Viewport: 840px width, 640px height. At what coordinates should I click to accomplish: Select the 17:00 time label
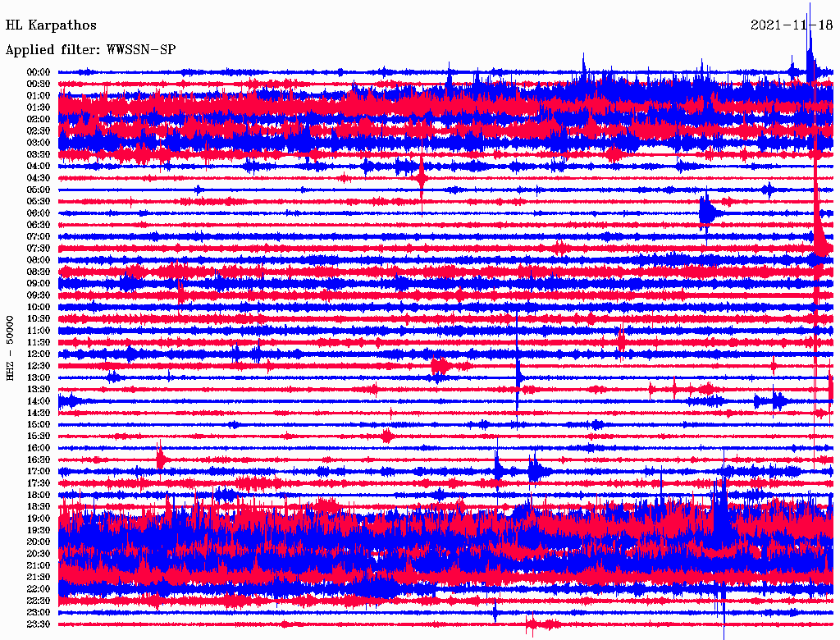[39, 472]
